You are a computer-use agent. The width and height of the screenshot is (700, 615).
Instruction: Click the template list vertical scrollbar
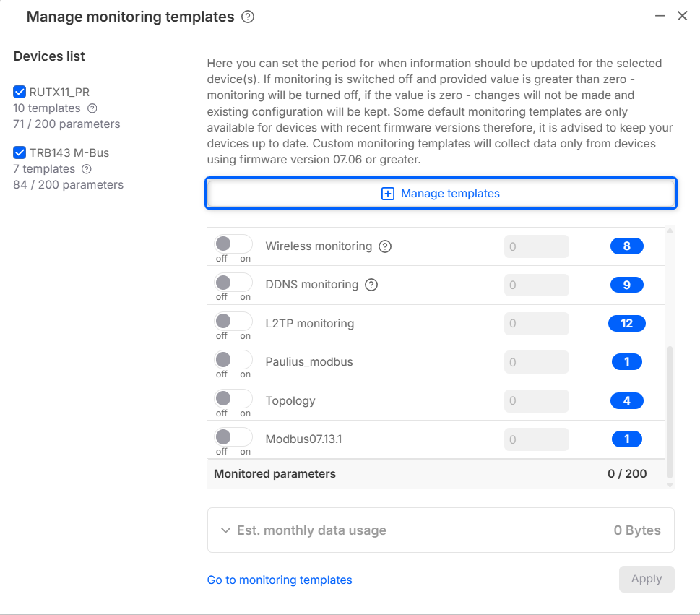pyautogui.click(x=670, y=412)
